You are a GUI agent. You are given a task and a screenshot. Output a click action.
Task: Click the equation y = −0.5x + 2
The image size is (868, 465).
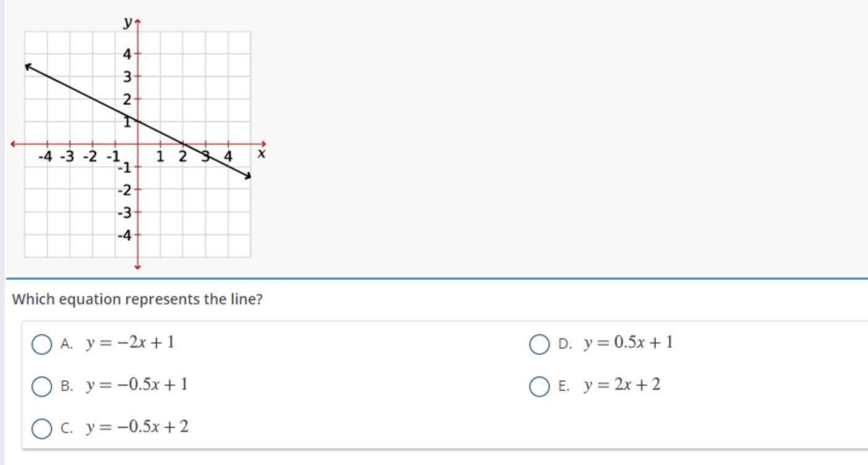click(137, 427)
